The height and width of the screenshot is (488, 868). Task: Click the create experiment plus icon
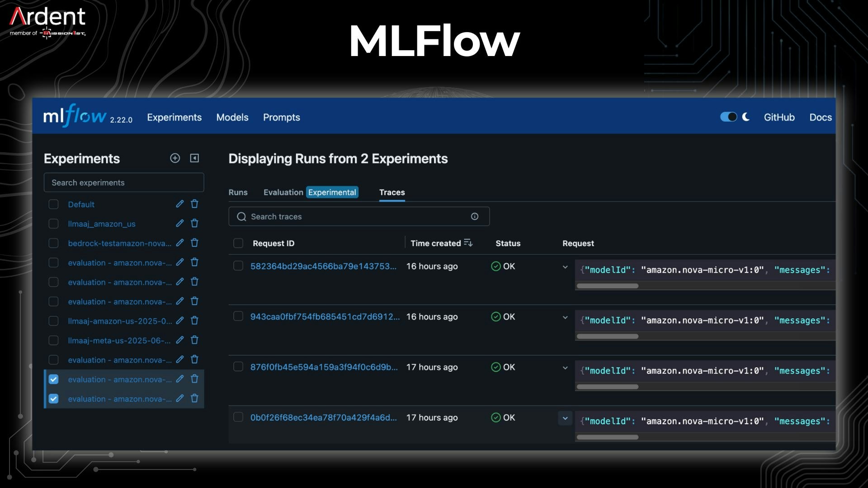tap(175, 158)
